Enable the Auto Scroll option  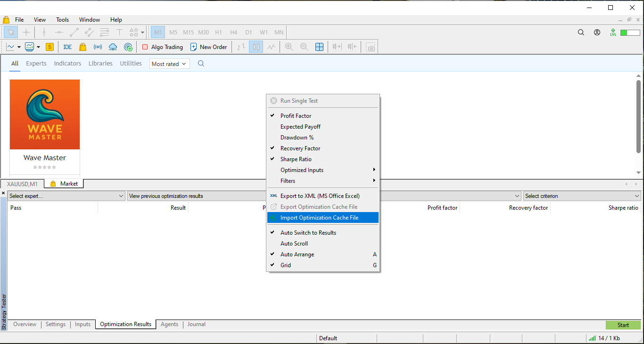tap(294, 244)
